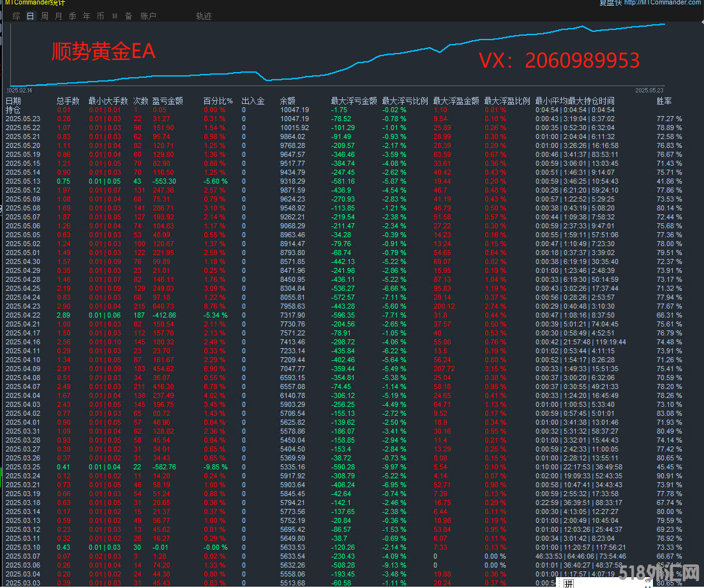Click the -582.76 loss amount cell
Image resolution: width=704 pixels, height=588 pixels.
click(x=164, y=467)
